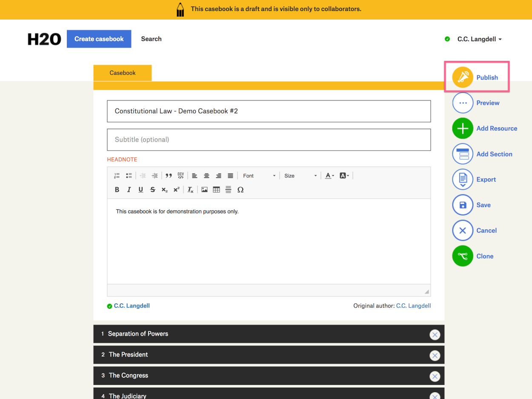Align headnote text left
532x399 pixels.
194,176
